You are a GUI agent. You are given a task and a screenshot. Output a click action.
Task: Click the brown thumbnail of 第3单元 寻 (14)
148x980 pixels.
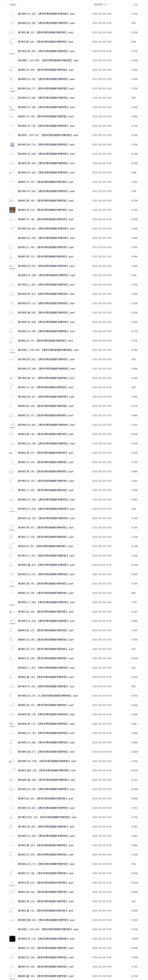12,210
